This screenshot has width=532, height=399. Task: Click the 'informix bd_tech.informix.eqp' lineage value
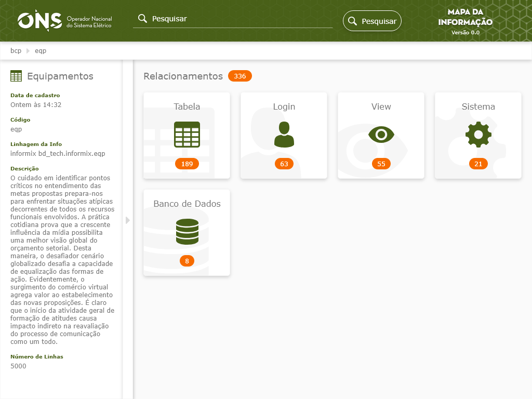[x=58, y=154]
